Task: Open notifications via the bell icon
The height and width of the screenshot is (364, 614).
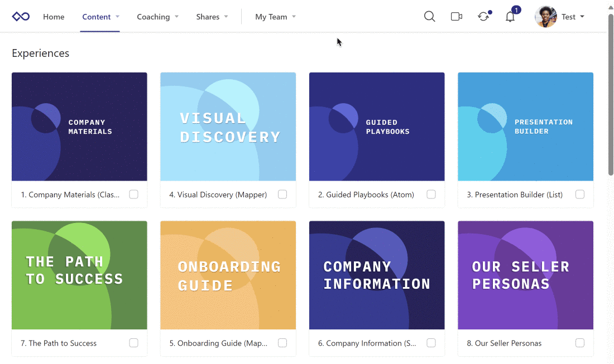Action: click(x=510, y=17)
